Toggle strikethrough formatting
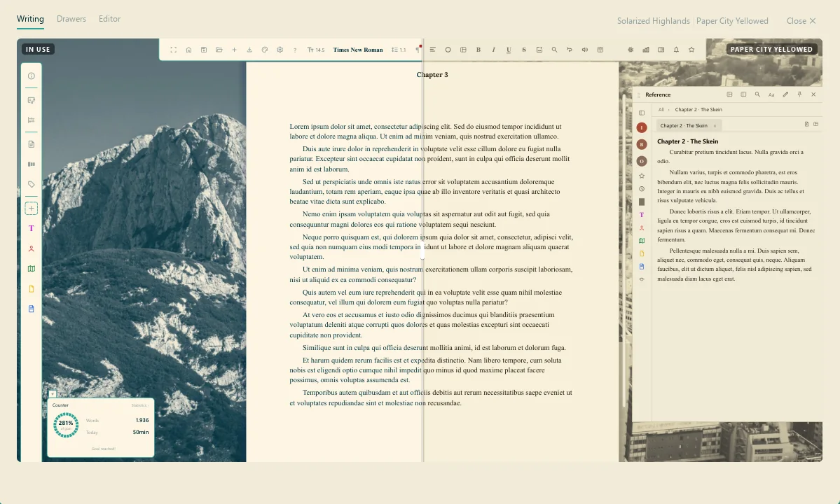 [x=524, y=50]
